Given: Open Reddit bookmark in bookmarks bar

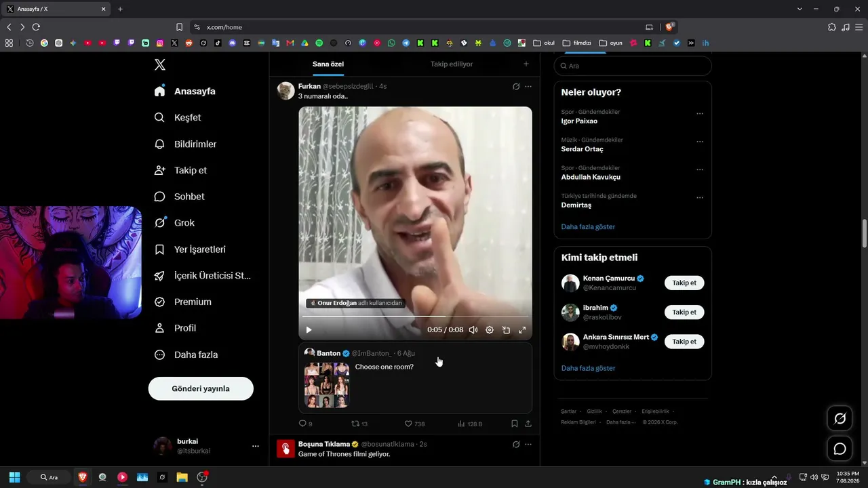Looking at the screenshot, I should pyautogui.click(x=189, y=43).
